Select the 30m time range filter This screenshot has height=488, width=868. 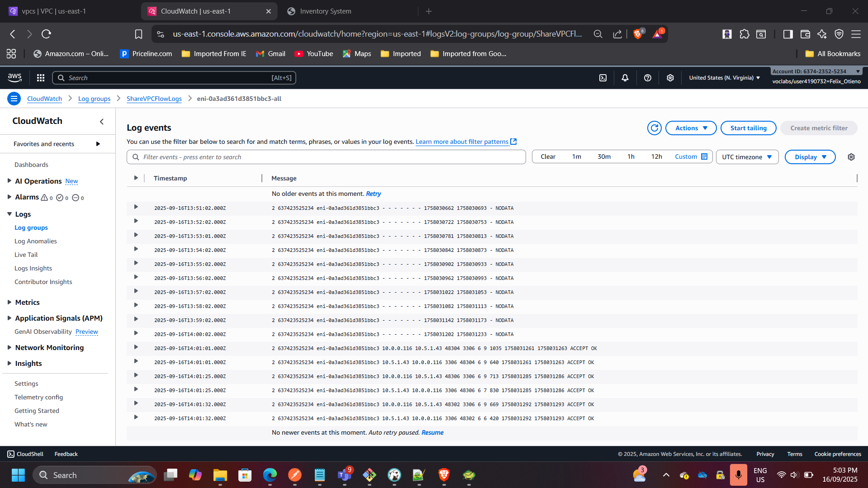[604, 156]
